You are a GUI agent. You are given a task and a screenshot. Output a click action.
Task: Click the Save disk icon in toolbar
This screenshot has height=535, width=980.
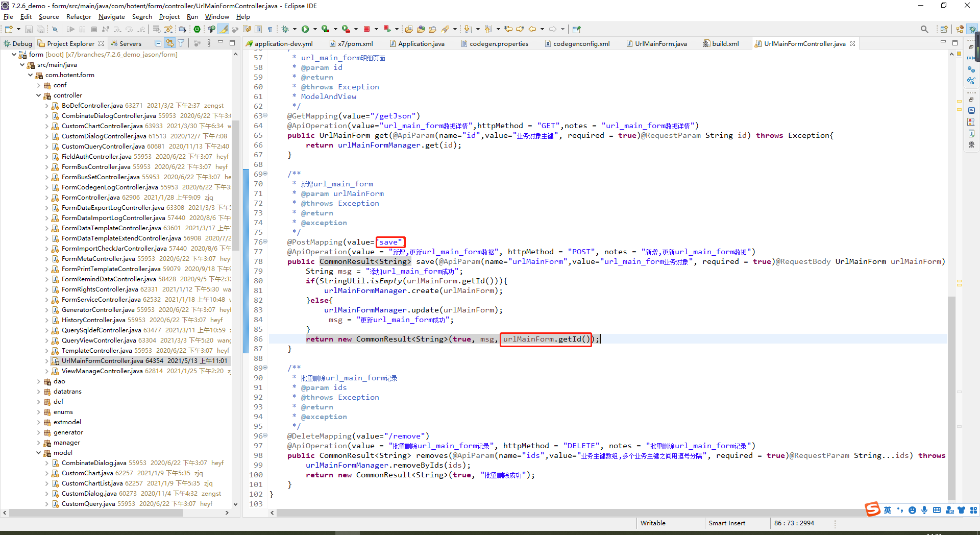point(29,30)
